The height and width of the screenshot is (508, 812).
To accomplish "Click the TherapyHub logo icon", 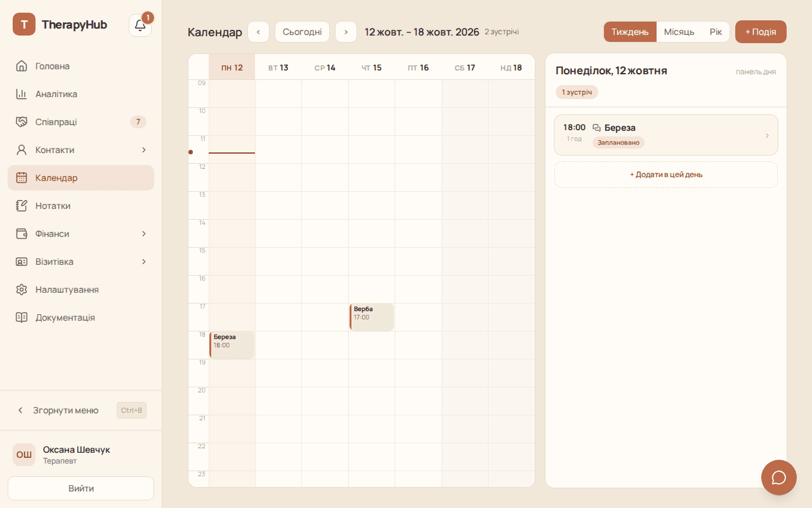I will pyautogui.click(x=24, y=25).
